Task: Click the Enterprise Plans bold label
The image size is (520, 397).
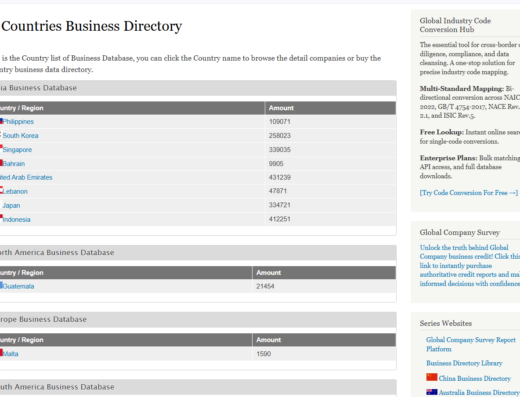Action: [448, 158]
